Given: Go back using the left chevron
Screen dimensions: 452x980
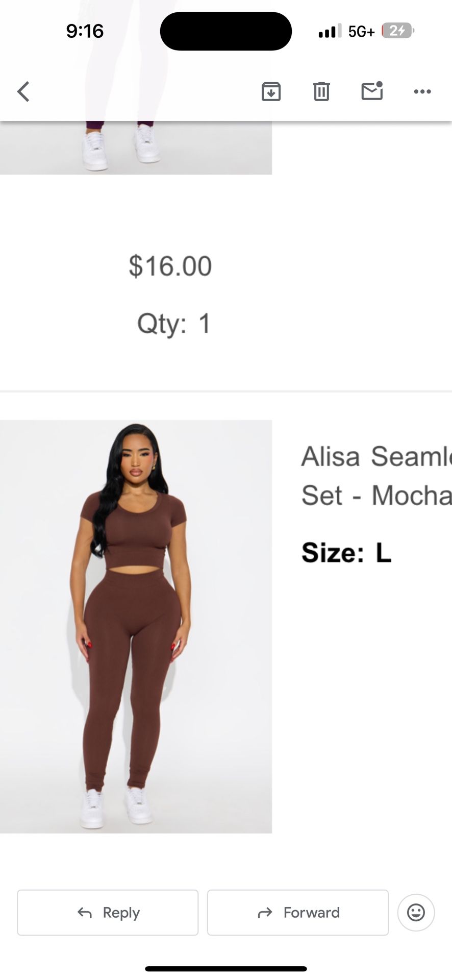Looking at the screenshot, I should pyautogui.click(x=23, y=92).
